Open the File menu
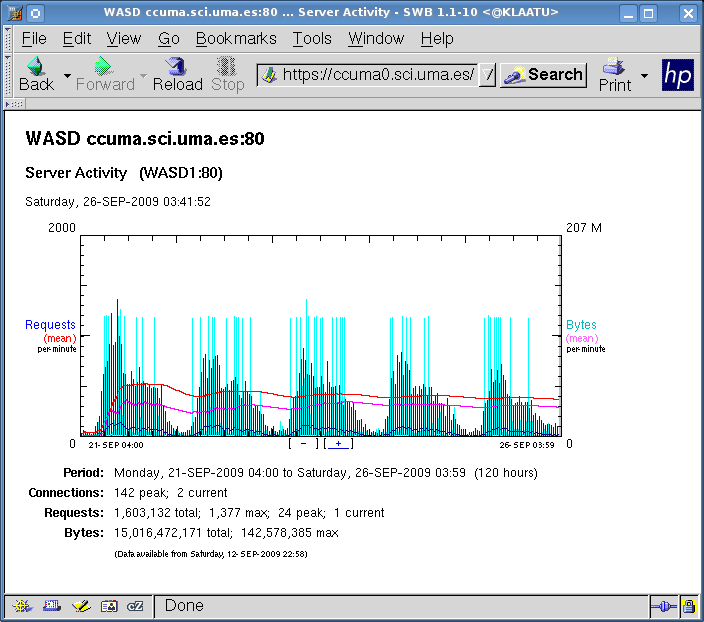Screen dimensions: 704x622 pyautogui.click(x=34, y=39)
